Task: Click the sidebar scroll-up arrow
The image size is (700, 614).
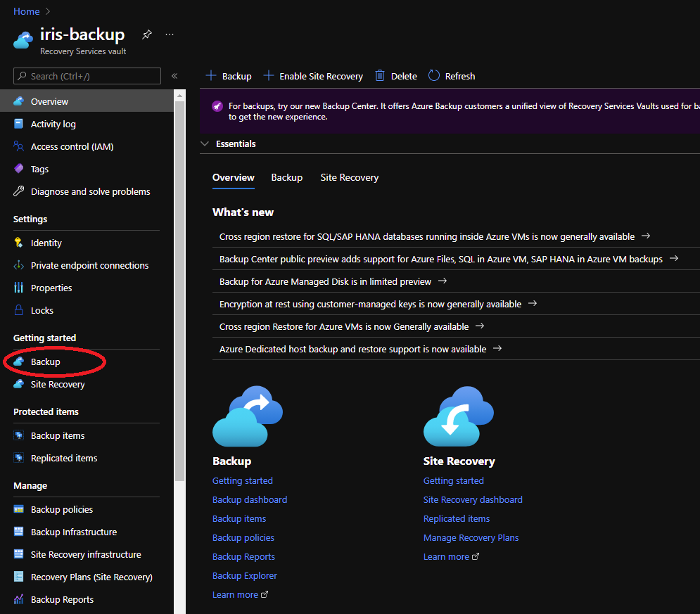Action: click(179, 96)
